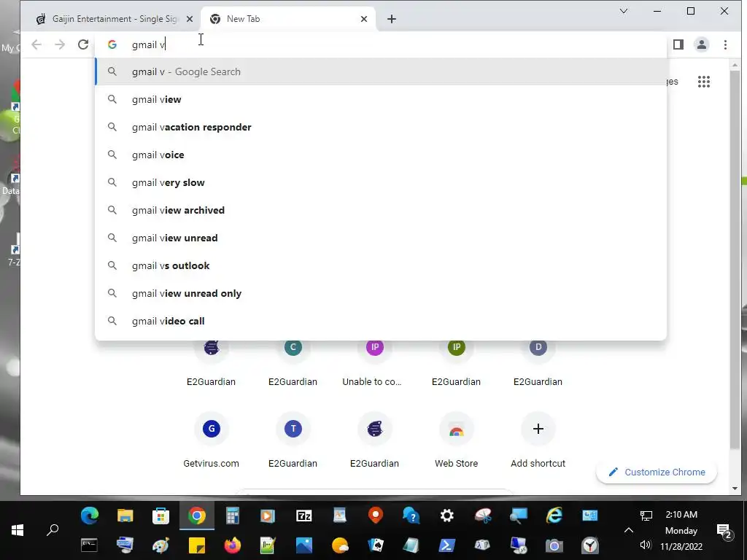The image size is (747, 560).
Task: Open E2Guardian shortcut with D icon
Action: click(x=538, y=362)
